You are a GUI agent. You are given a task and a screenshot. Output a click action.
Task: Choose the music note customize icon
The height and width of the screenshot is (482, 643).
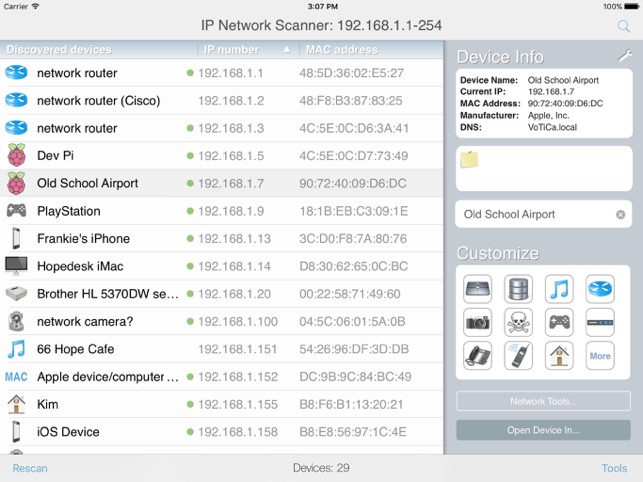559,289
